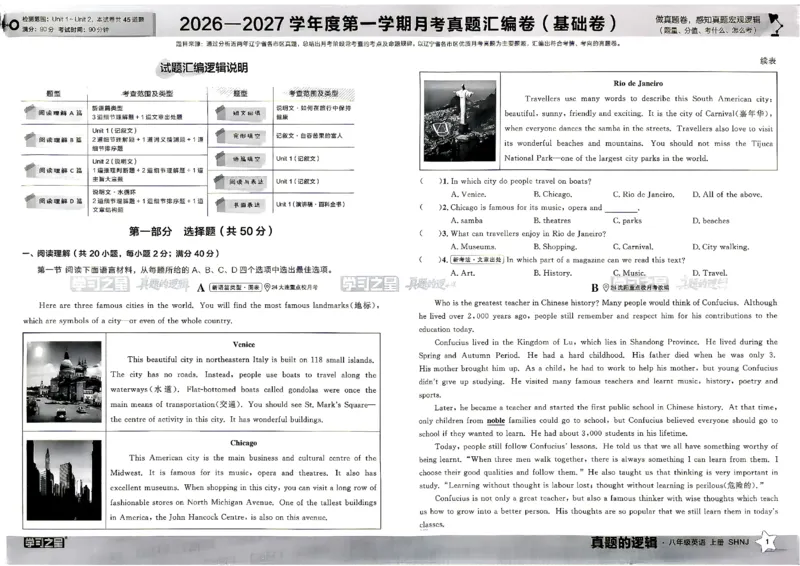
Task: Click the heading 试题汇编逻辑说明
Action: coord(204,67)
